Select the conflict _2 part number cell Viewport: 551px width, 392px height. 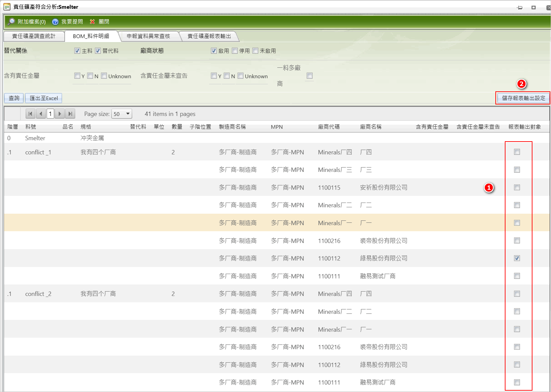coord(38,294)
